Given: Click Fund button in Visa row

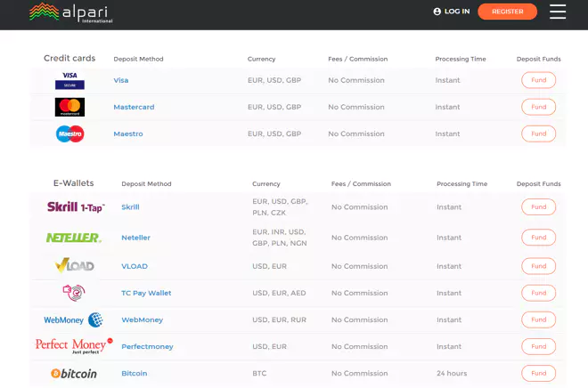Looking at the screenshot, I should click(538, 80).
